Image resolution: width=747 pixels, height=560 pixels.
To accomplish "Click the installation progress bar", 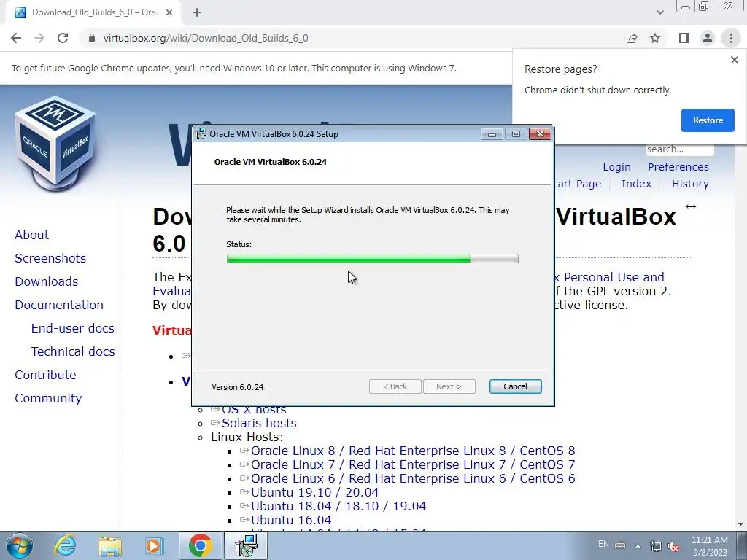I will (372, 259).
